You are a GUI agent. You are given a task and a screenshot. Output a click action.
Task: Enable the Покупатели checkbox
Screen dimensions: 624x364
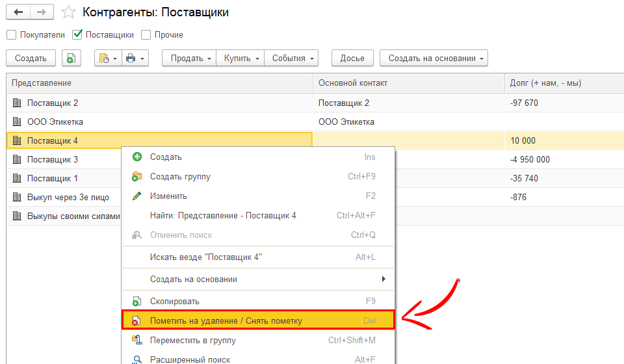11,35
